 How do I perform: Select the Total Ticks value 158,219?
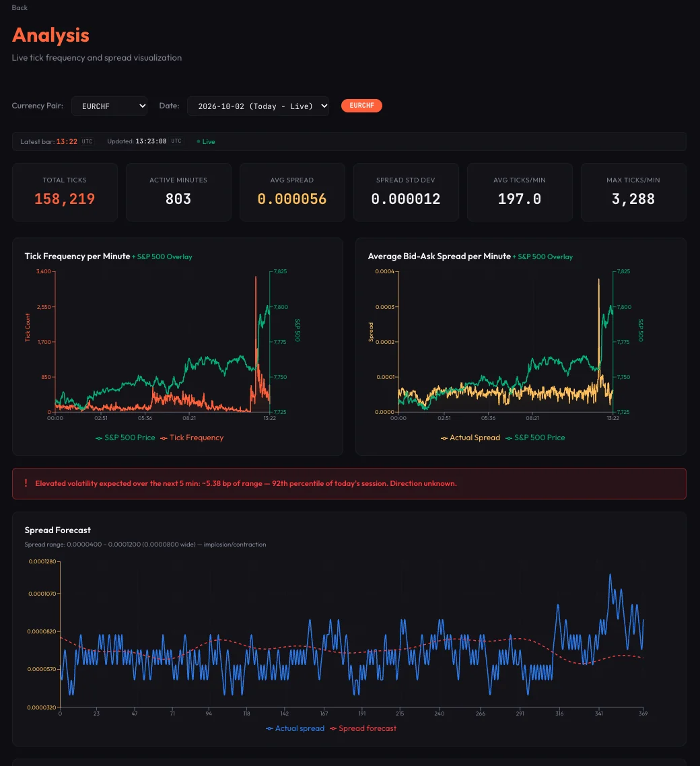coord(65,199)
